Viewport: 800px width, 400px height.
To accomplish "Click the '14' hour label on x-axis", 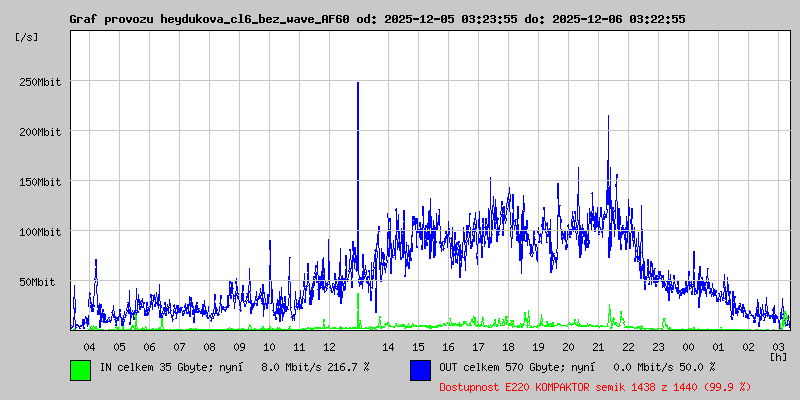I will pyautogui.click(x=388, y=347).
